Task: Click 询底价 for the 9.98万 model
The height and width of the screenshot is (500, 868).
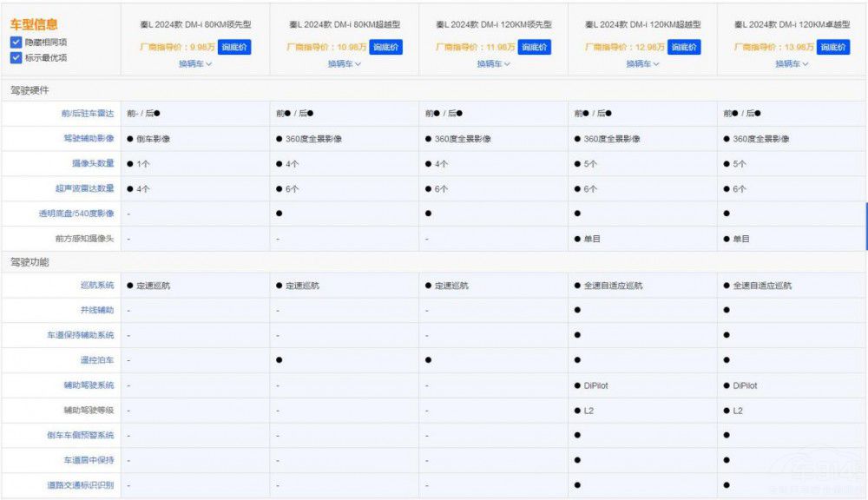Action: [x=234, y=47]
